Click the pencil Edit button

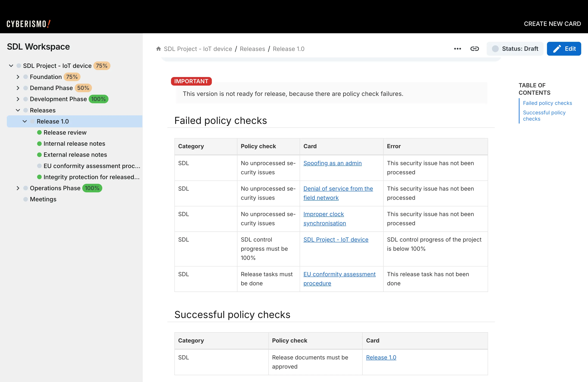click(564, 49)
